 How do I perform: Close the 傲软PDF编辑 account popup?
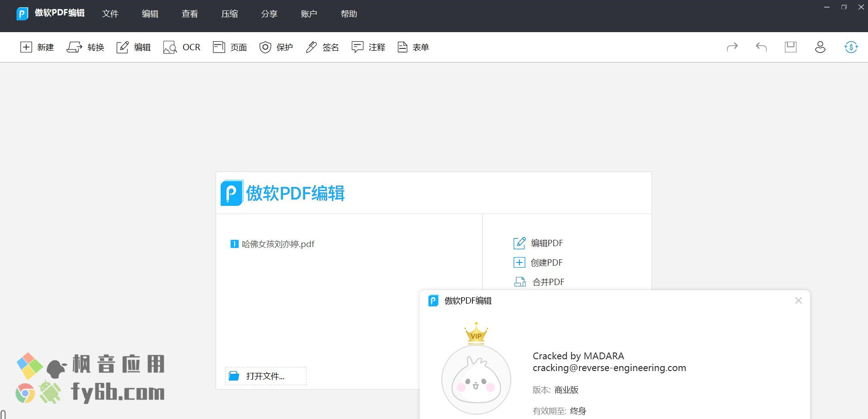(798, 300)
